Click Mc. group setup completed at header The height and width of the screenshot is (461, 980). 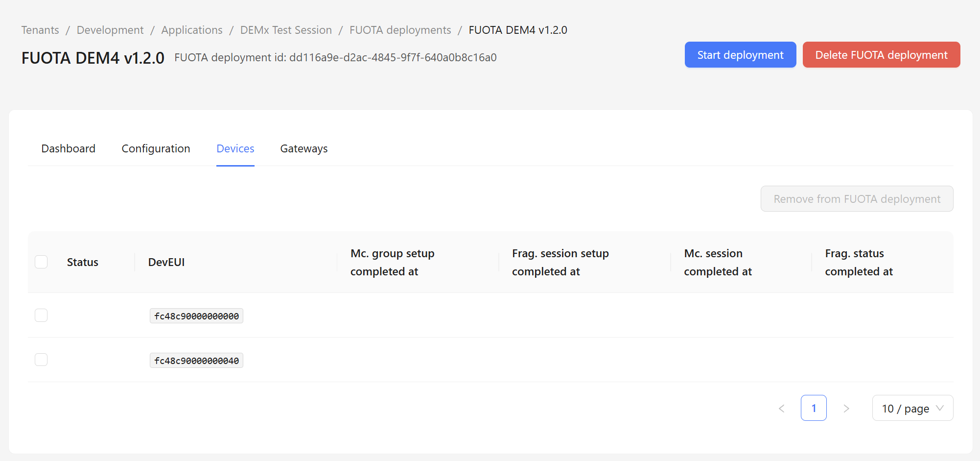click(x=393, y=262)
